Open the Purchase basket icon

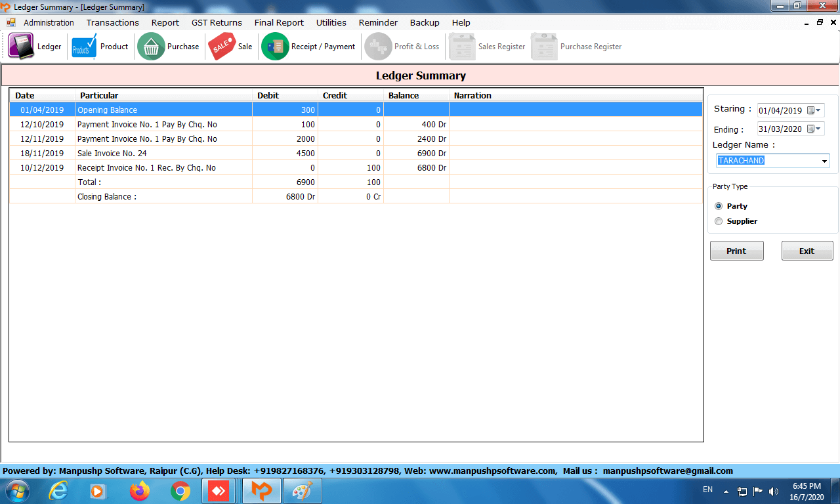tap(151, 47)
